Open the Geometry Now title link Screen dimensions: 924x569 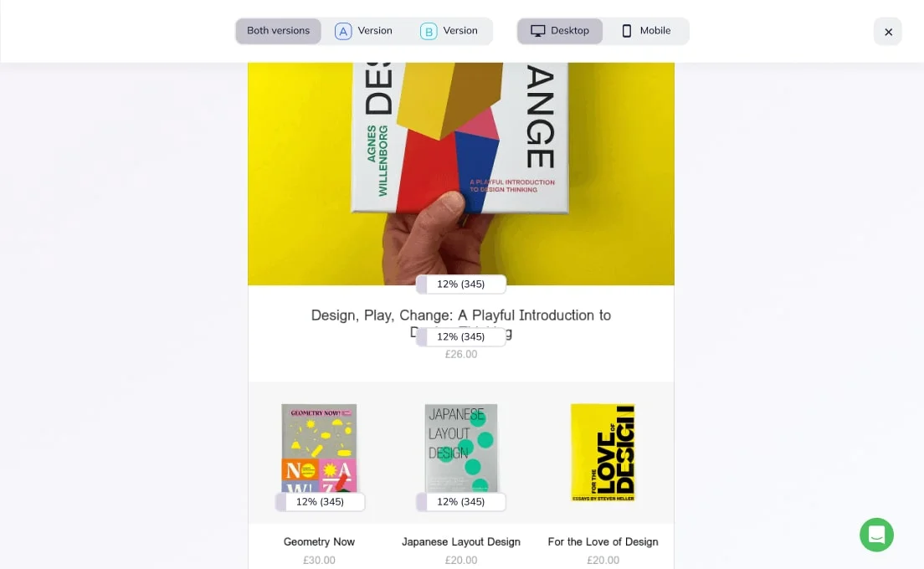point(319,541)
